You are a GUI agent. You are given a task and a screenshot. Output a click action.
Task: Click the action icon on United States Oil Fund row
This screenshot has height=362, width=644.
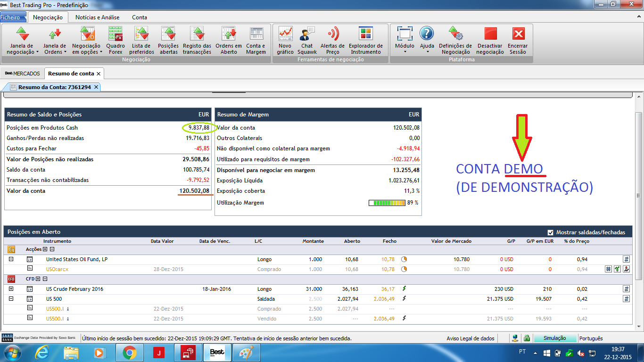pos(627,259)
